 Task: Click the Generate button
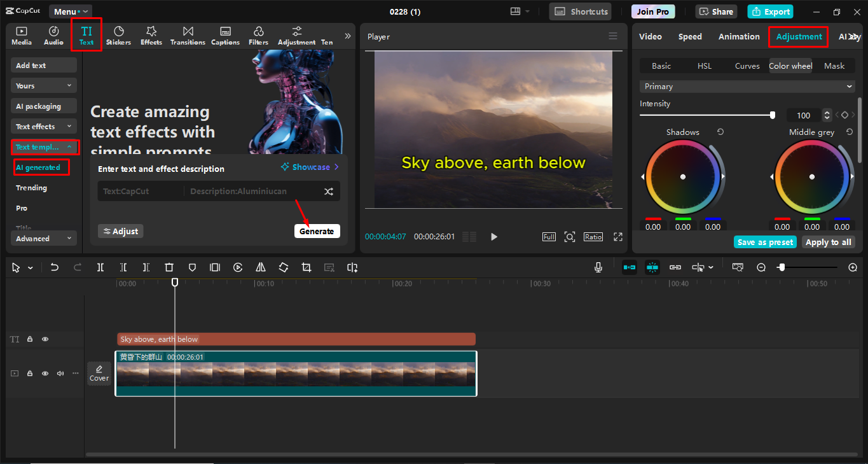point(317,230)
